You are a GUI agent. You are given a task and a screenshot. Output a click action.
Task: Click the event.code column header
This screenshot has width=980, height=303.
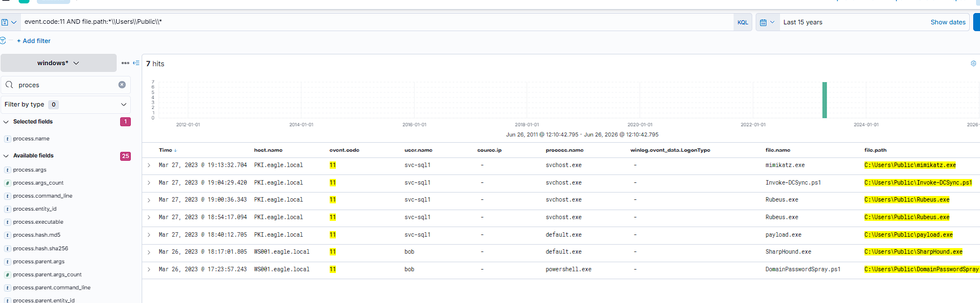(344, 150)
